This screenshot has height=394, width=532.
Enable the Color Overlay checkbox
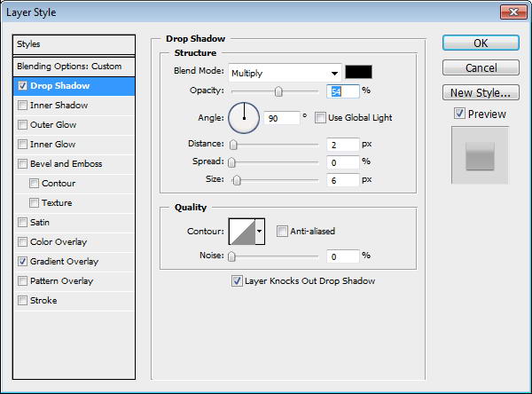tap(22, 242)
